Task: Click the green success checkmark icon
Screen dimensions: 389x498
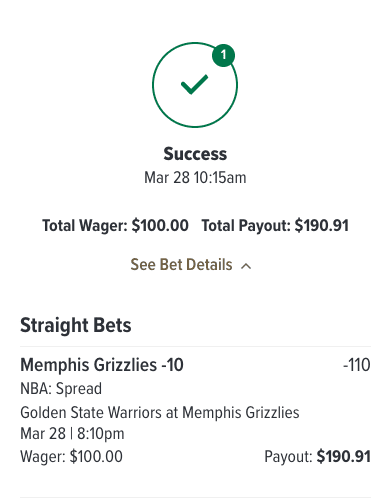Action: tap(194, 84)
